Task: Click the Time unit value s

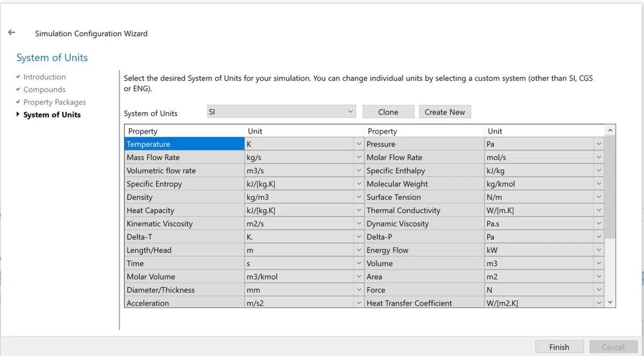Action: [248, 264]
